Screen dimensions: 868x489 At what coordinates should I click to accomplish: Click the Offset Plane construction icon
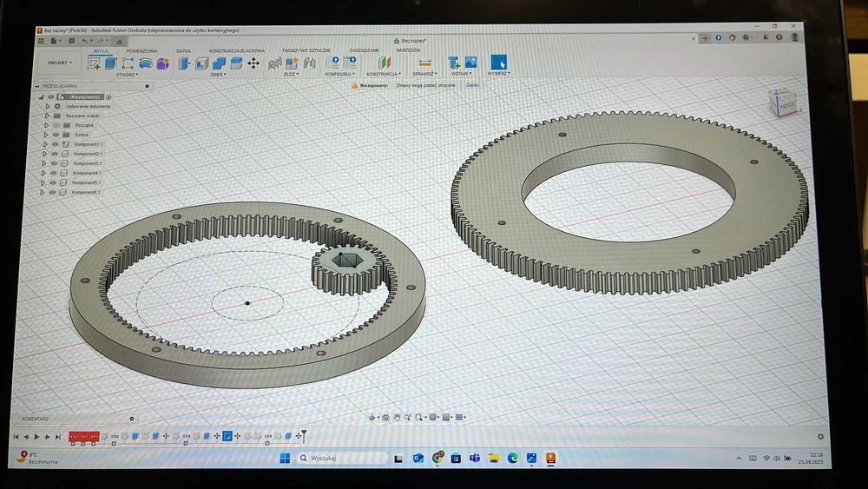coord(385,63)
